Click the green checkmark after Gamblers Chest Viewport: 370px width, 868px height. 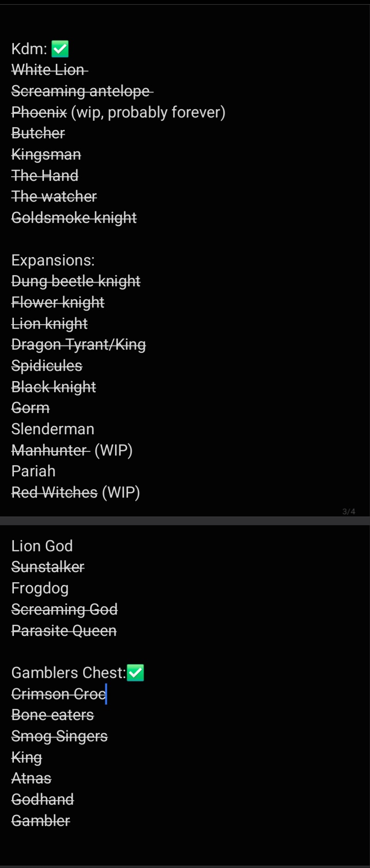(135, 673)
